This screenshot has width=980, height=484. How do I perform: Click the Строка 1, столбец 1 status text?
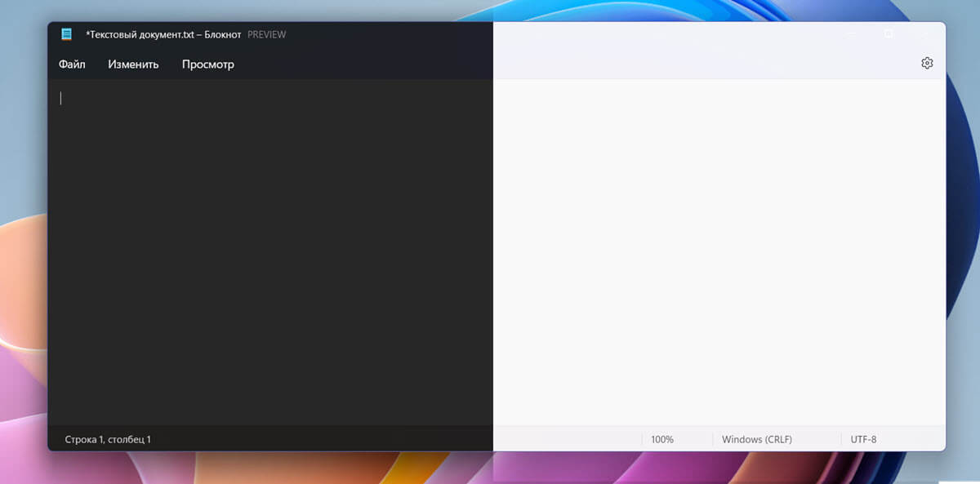coord(108,439)
